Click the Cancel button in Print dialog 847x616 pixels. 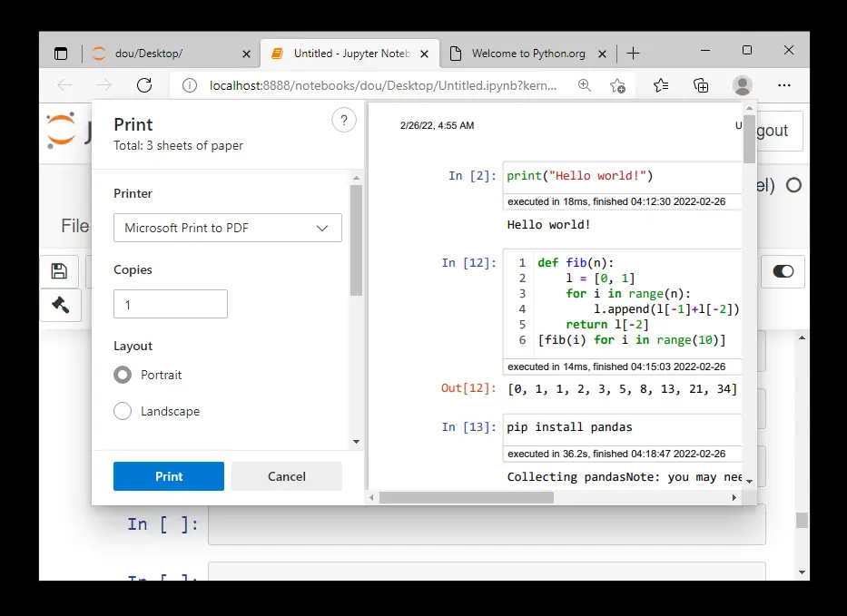pos(286,476)
